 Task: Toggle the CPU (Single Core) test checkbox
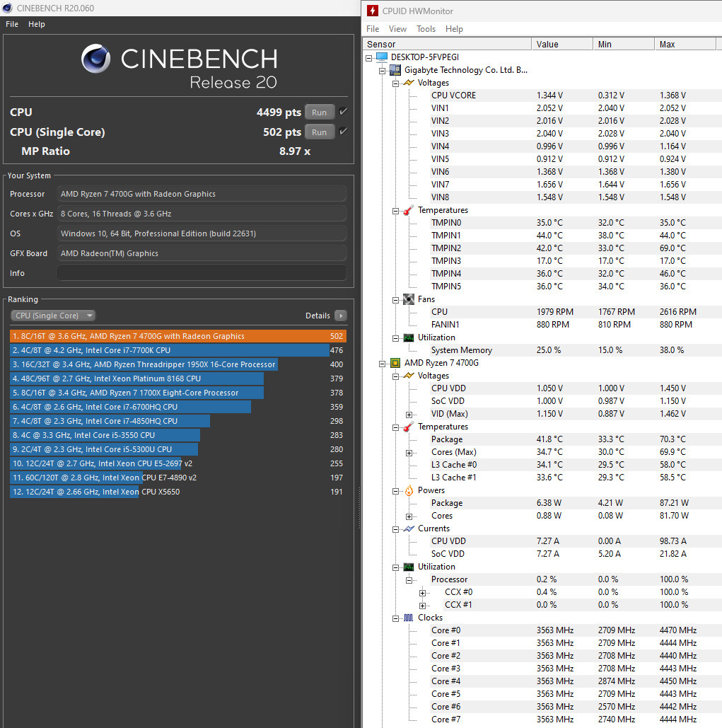tap(343, 132)
